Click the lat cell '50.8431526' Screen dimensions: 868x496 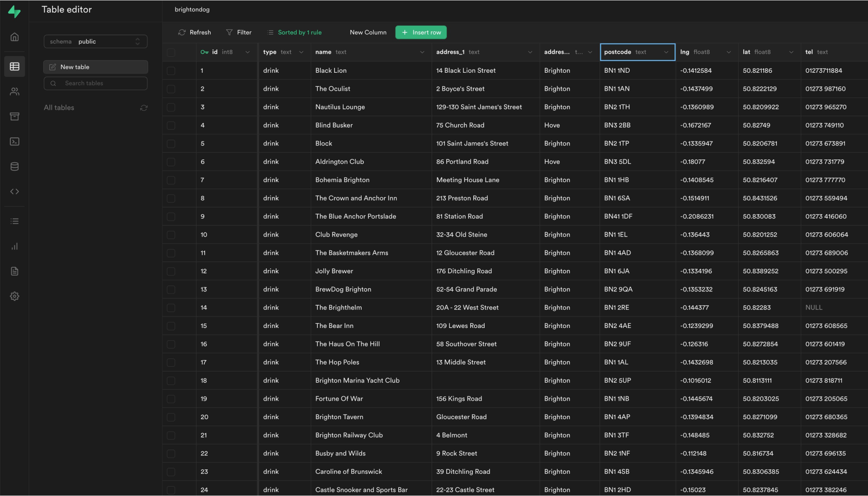point(769,198)
